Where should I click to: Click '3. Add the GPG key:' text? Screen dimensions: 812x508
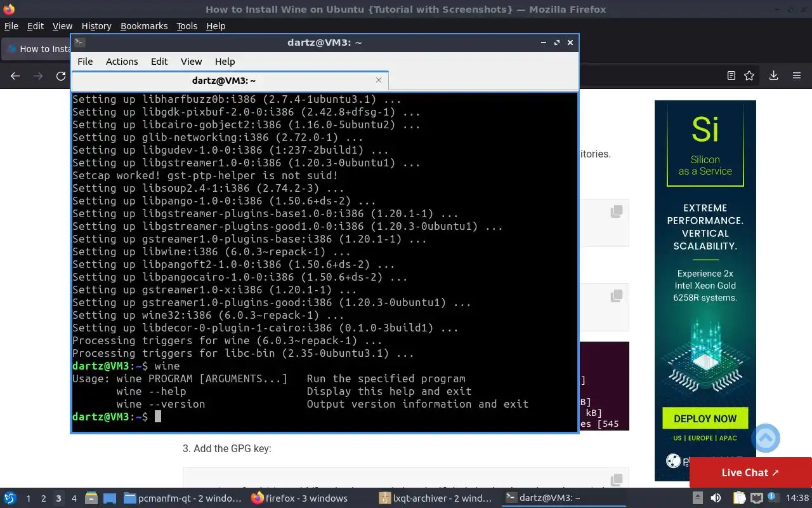[226, 448]
